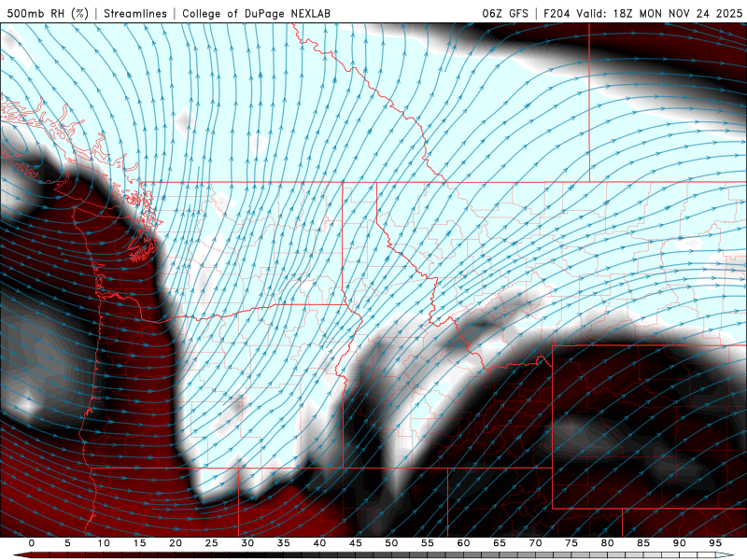Click the "0" value on the color scale
The height and width of the screenshot is (560, 747).
(32, 543)
